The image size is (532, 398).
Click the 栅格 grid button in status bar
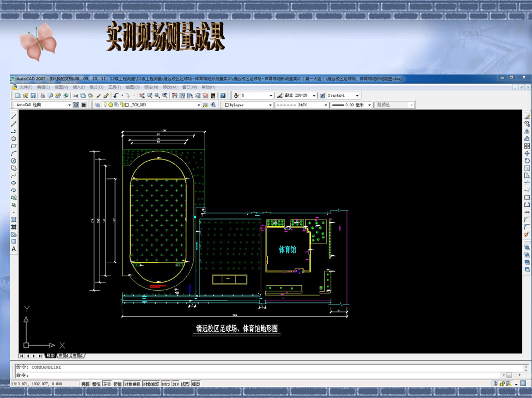pos(96,384)
